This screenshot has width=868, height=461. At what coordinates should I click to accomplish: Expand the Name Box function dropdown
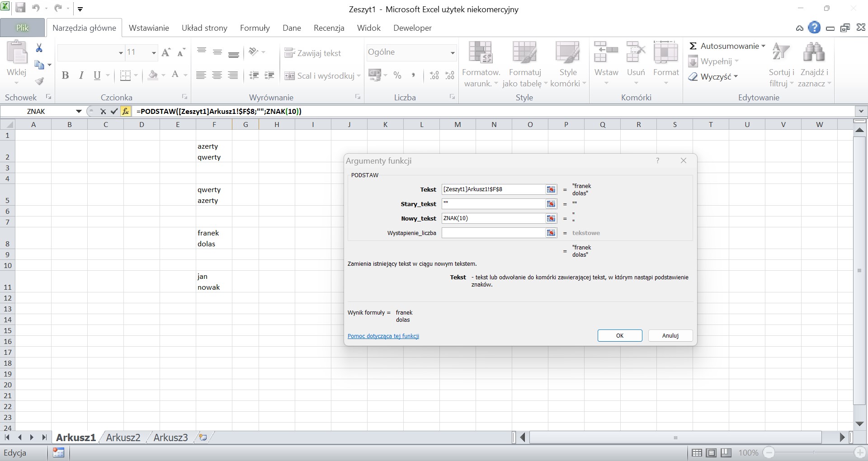79,111
